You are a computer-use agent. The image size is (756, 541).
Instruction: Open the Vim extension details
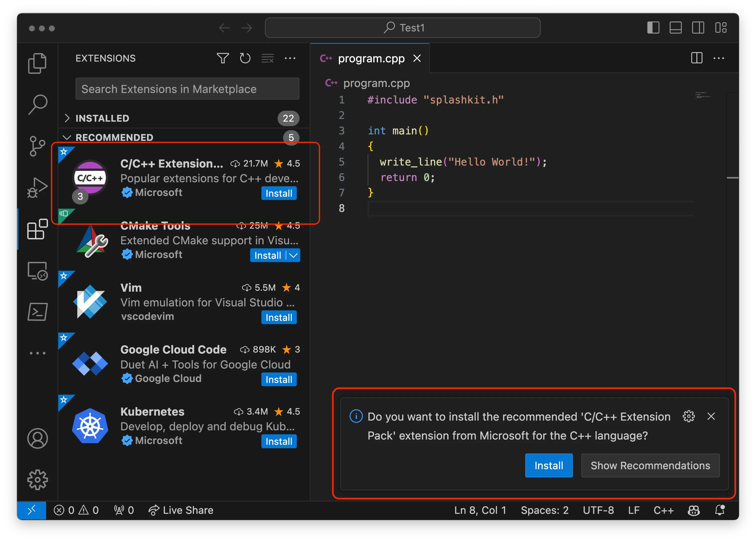click(131, 288)
